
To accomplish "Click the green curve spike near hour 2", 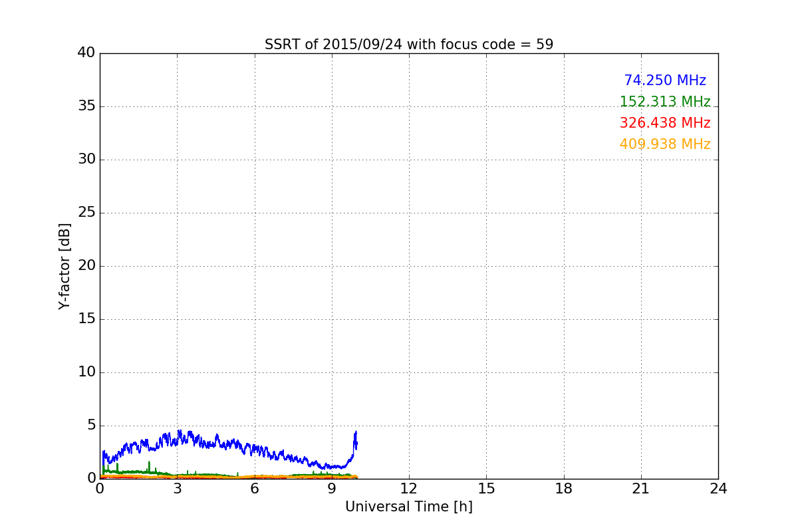I will (149, 465).
